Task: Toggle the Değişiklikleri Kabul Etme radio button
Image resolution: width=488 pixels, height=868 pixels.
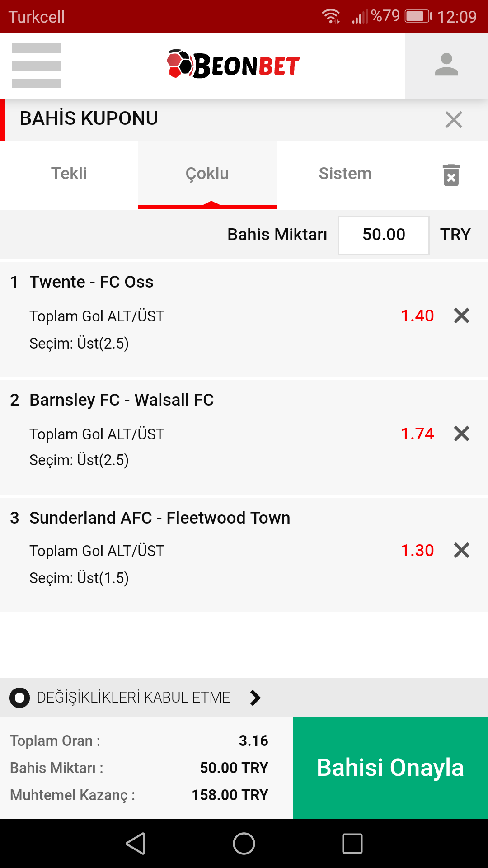Action: tap(20, 698)
